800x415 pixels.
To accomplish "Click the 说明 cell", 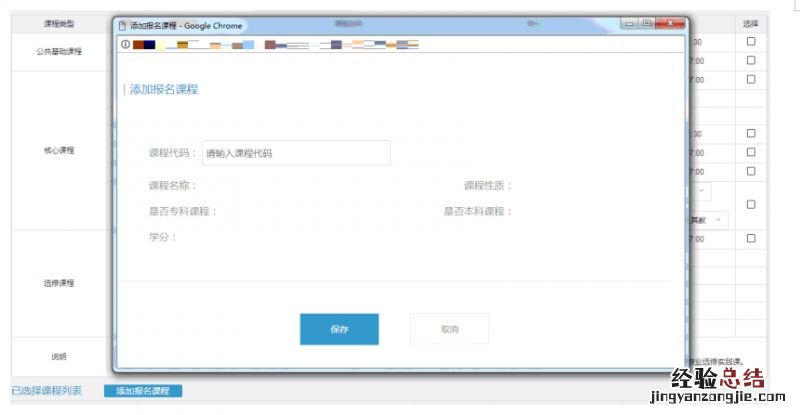I will [x=59, y=356].
